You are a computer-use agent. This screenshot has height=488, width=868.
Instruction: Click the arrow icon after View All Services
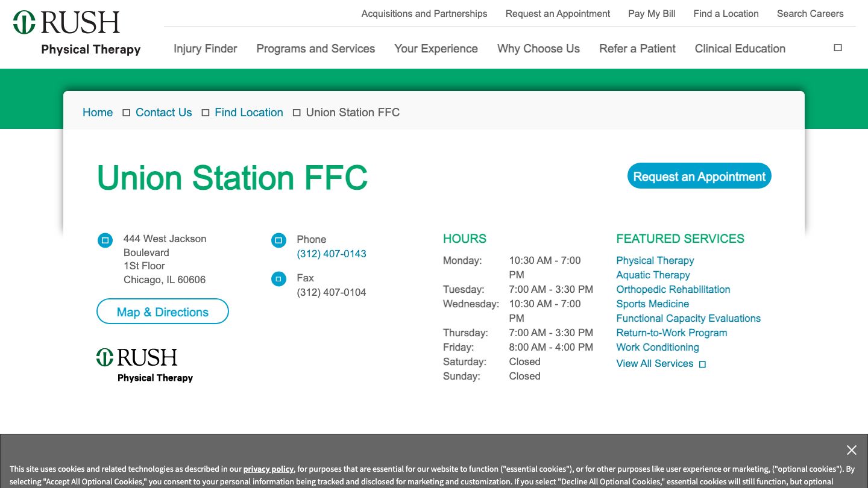tap(702, 364)
